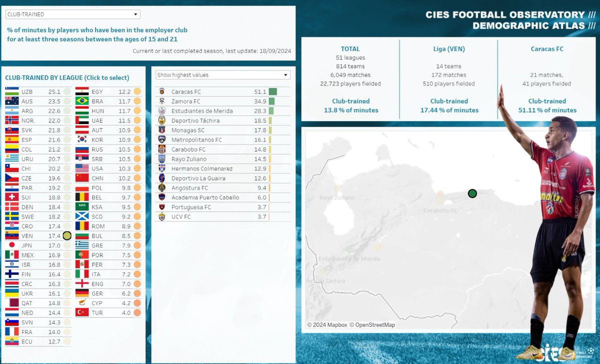This screenshot has width=600, height=364.
Task: Click the orange circle beside TUR 4.0
Action: point(136,313)
